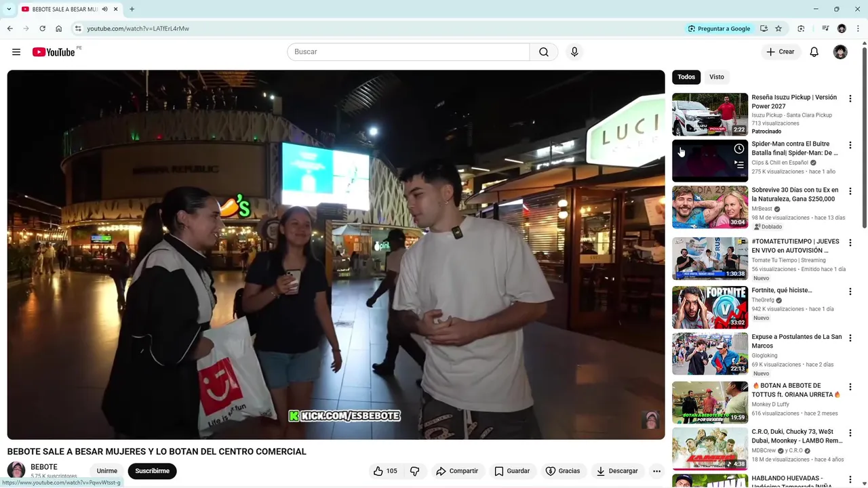Viewport: 868px width, 488px height.
Task: Click the Gracias button
Action: pyautogui.click(x=563, y=471)
